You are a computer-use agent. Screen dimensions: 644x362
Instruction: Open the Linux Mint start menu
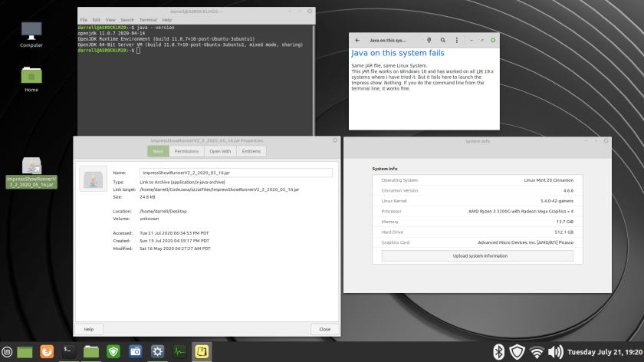(x=7, y=352)
